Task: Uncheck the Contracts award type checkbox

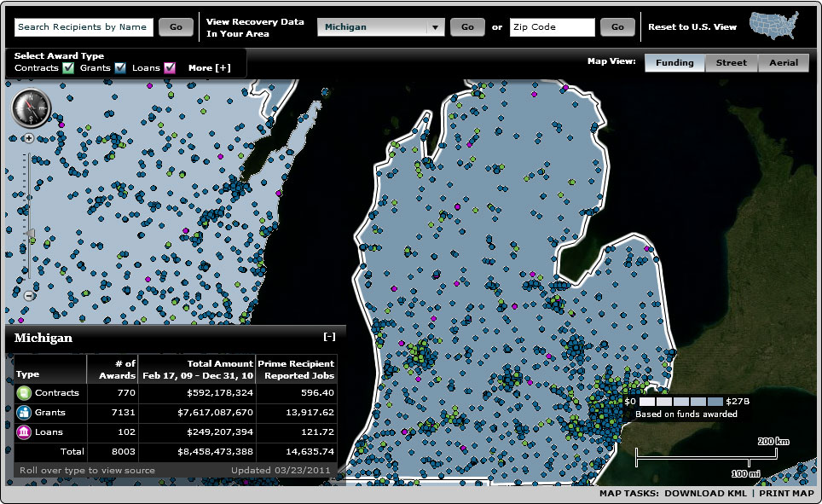Action: click(x=69, y=68)
